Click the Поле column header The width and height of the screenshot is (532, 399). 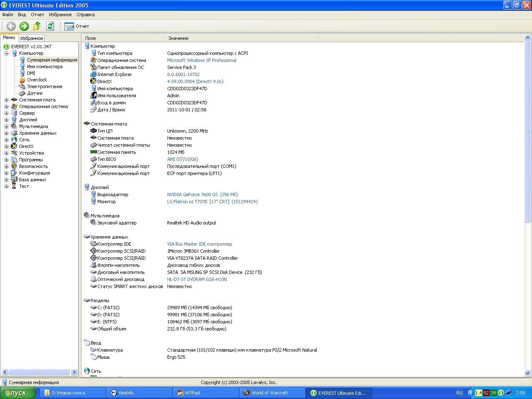[123, 38]
